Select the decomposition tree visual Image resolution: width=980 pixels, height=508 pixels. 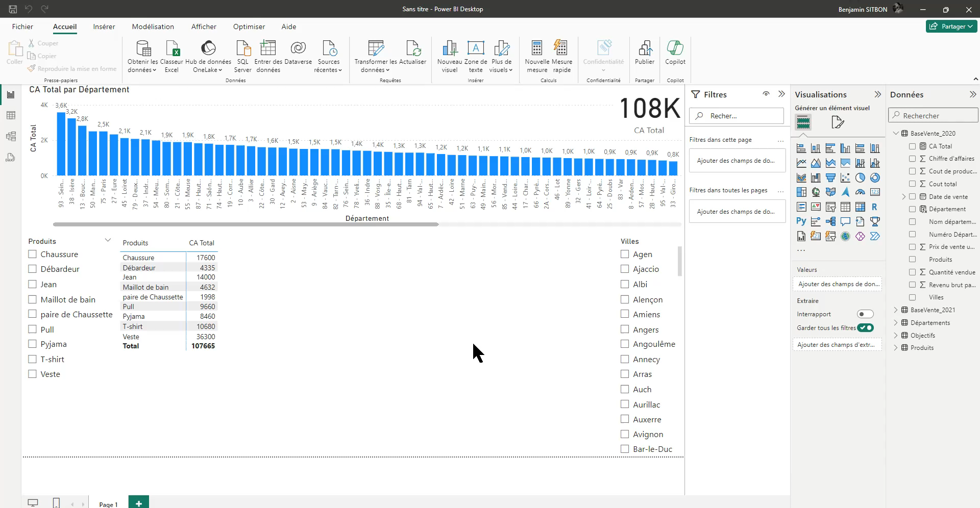click(830, 221)
